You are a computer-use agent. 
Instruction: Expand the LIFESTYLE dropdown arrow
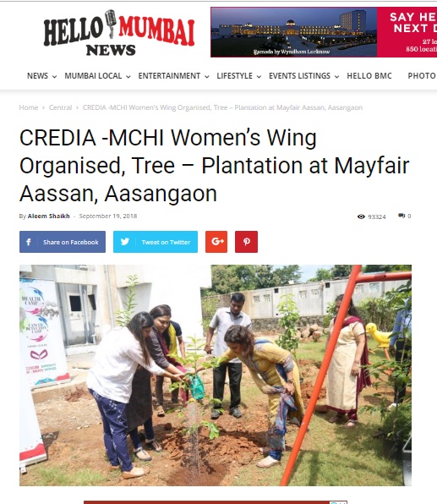[259, 76]
